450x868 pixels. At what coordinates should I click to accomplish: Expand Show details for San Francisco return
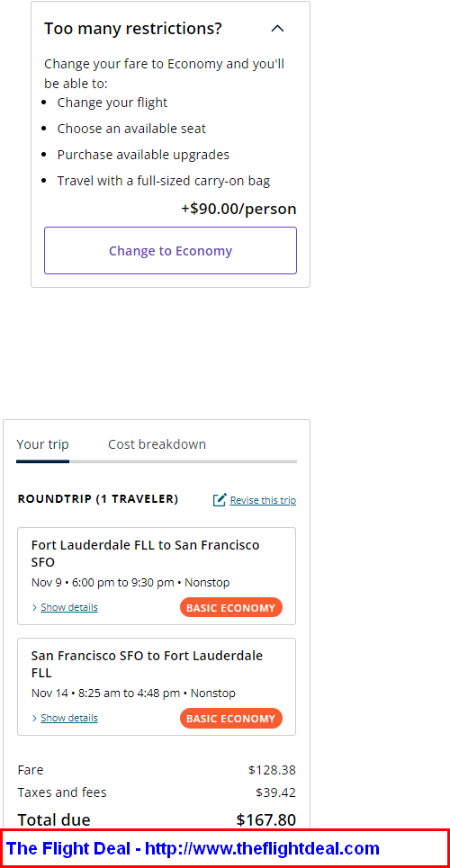(68, 718)
